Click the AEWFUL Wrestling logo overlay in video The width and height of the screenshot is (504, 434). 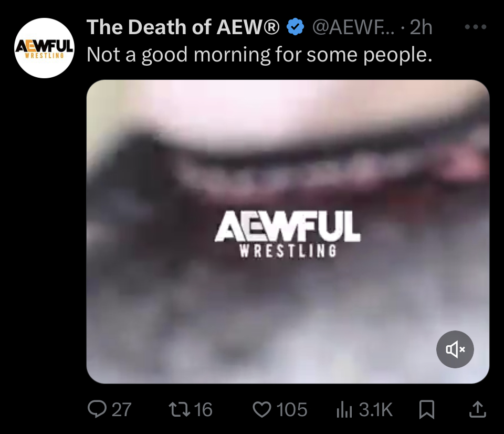pos(288,234)
